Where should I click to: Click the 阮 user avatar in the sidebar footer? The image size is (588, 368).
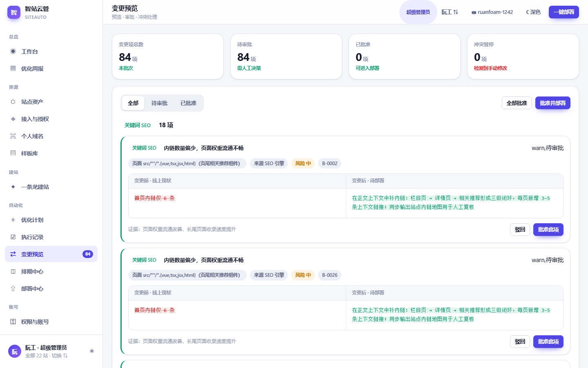[x=15, y=351]
